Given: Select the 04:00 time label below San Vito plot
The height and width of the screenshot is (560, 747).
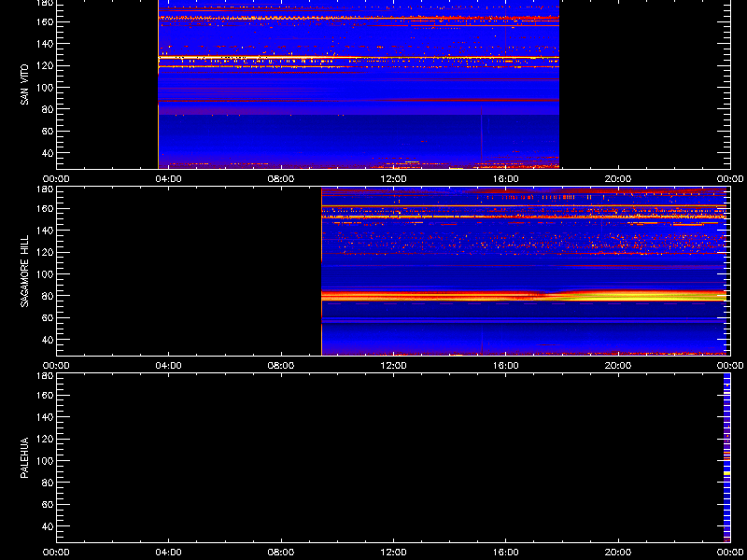Looking at the screenshot, I should click(x=169, y=179).
